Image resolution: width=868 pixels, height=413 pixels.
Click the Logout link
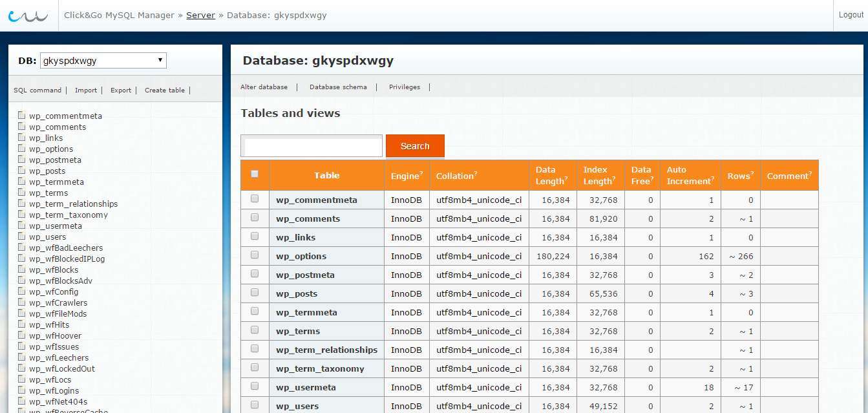coord(851,15)
